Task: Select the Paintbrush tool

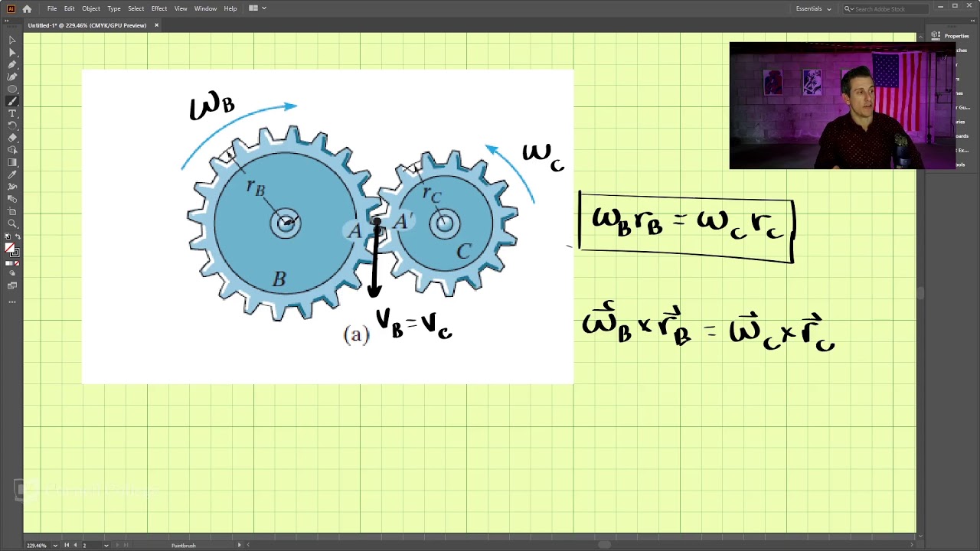Action: (12, 101)
